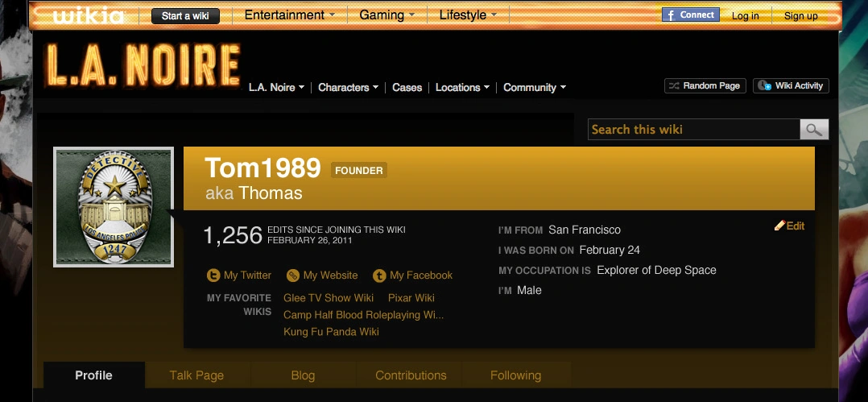Click the Facebook Connect button
This screenshot has height=402, width=868.
(x=690, y=15)
